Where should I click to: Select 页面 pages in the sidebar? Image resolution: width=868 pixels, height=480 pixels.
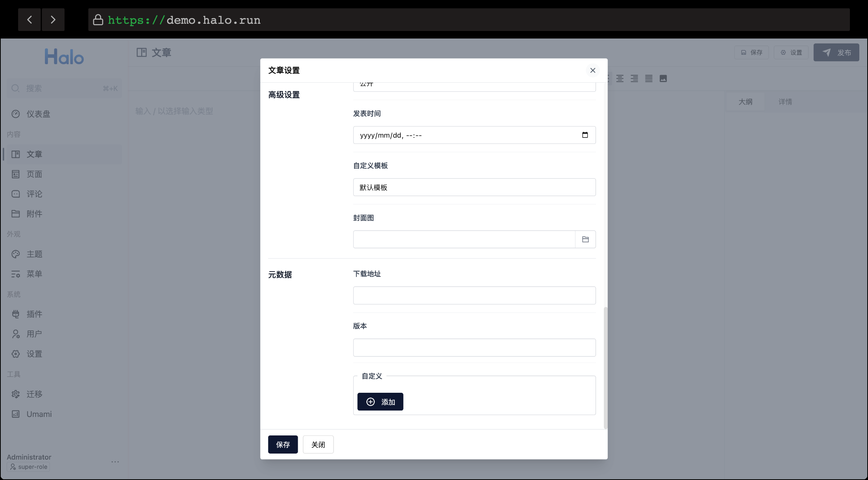tap(34, 174)
